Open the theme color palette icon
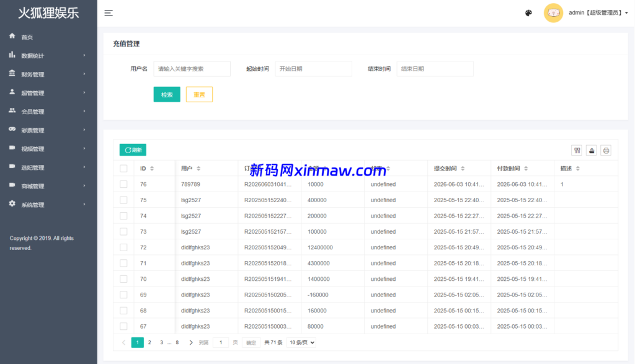 (528, 13)
